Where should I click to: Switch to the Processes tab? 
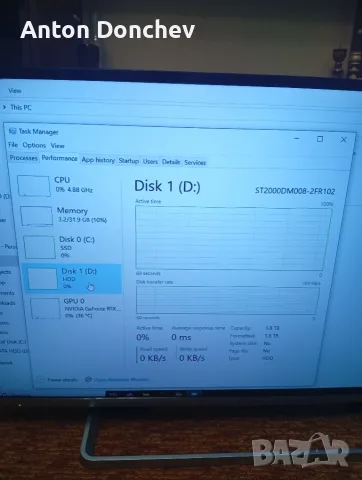23,158
